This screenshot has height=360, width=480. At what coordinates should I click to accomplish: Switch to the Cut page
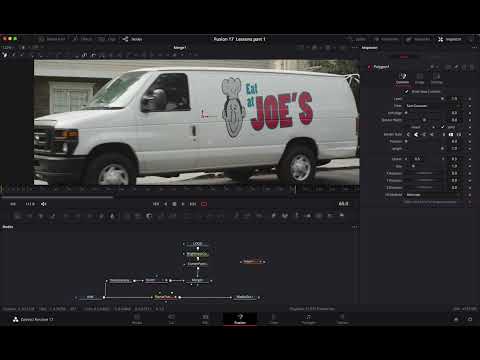click(x=171, y=319)
